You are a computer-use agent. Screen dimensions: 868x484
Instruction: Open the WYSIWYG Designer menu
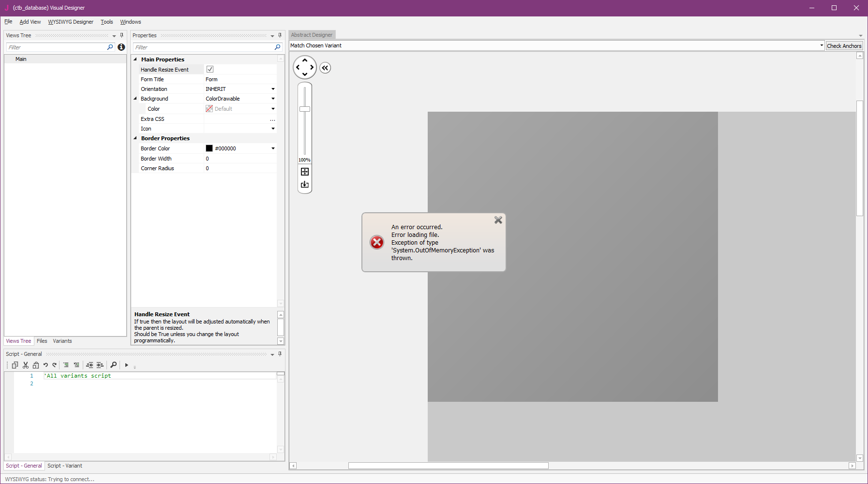[71, 22]
